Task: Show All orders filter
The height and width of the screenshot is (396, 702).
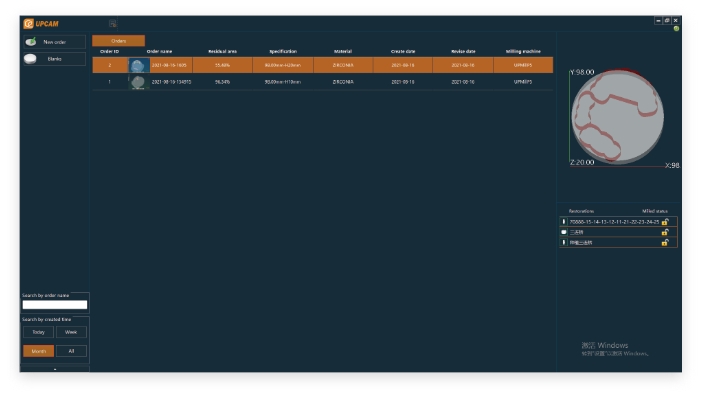Action: pyautogui.click(x=71, y=351)
